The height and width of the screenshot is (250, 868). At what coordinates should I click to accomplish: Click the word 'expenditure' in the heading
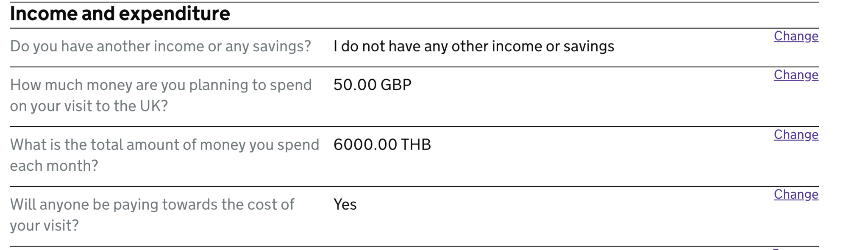tap(174, 14)
